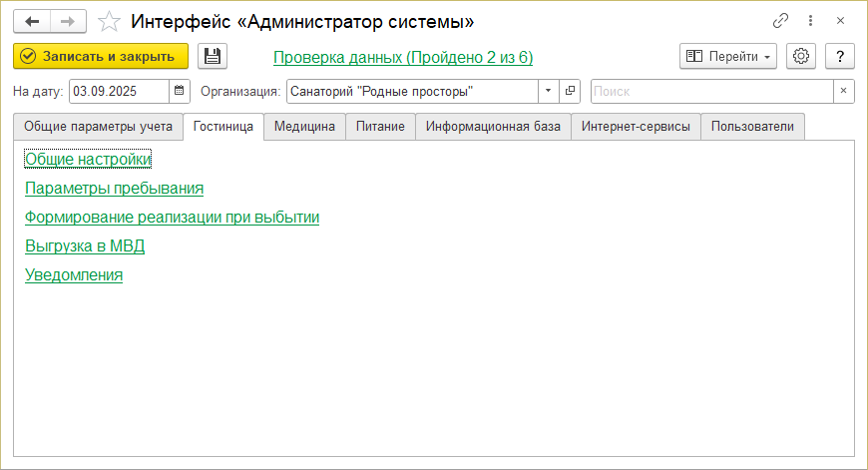Click the back navigation arrow

[32, 21]
